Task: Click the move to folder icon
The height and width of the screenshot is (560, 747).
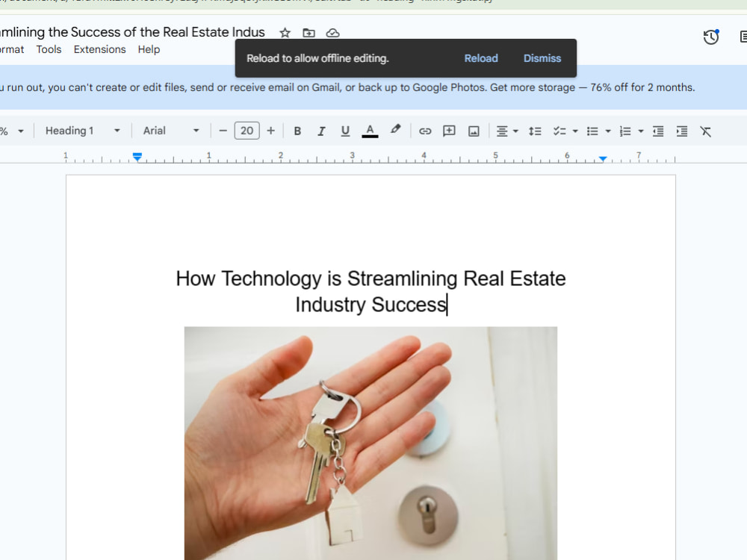Action: [309, 33]
